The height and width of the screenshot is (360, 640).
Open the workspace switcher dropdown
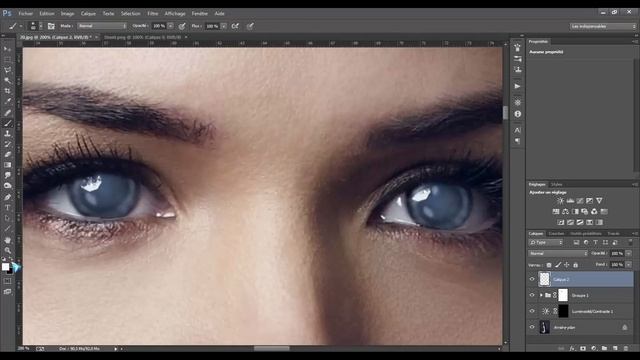point(603,26)
